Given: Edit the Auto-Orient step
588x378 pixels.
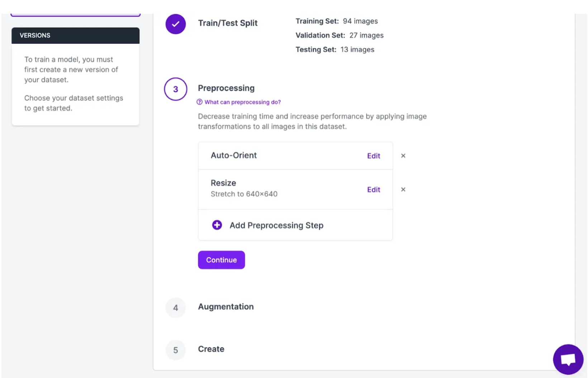Looking at the screenshot, I should [x=373, y=156].
